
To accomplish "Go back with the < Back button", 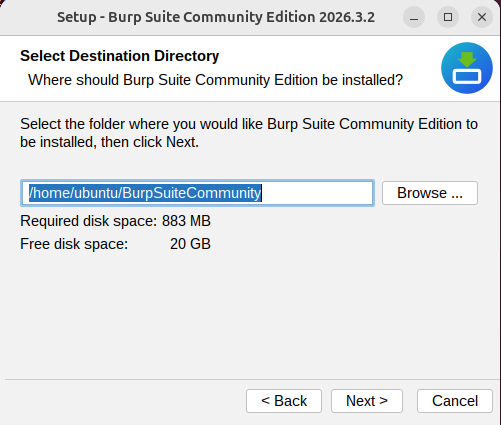I will (284, 401).
